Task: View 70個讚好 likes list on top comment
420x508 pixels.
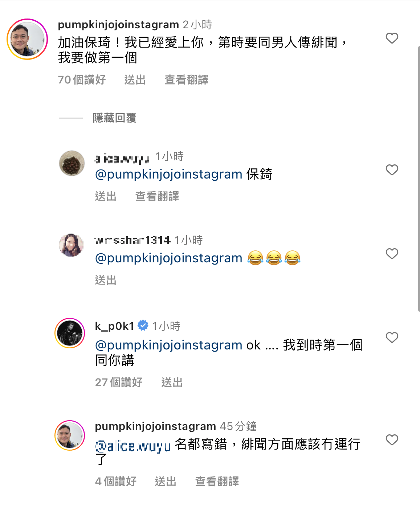Action: [82, 80]
